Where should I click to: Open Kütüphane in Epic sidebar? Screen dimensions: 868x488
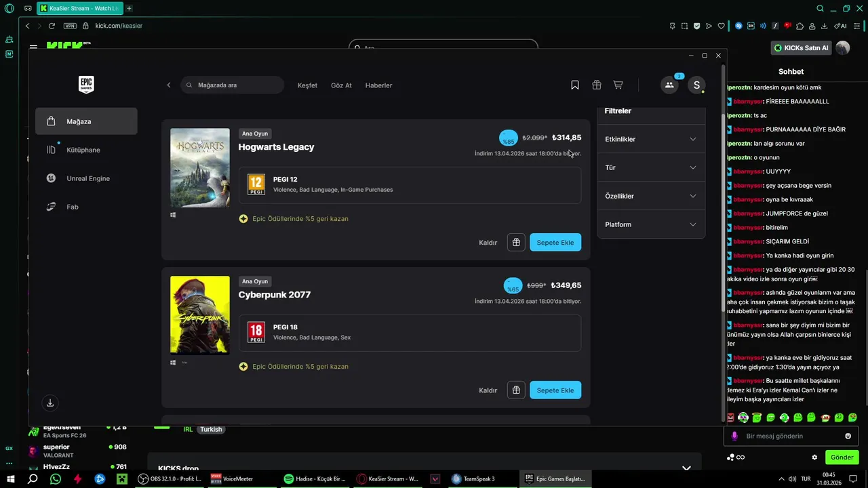tap(86, 150)
